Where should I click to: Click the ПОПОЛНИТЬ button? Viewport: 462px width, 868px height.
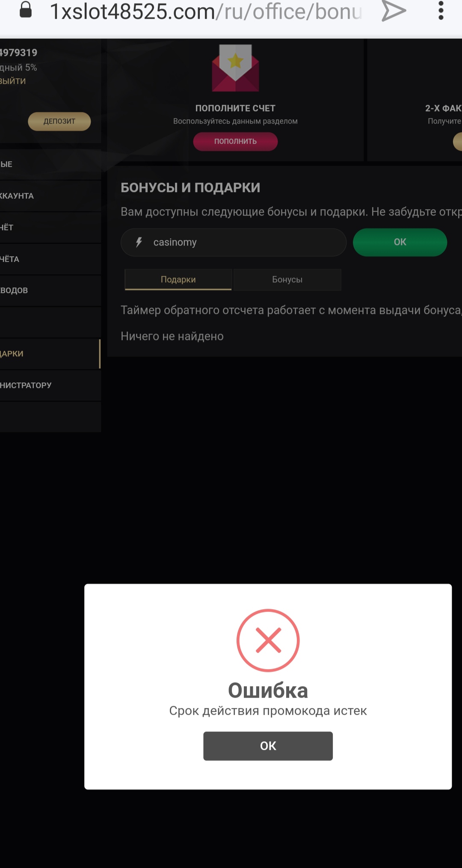tap(235, 141)
